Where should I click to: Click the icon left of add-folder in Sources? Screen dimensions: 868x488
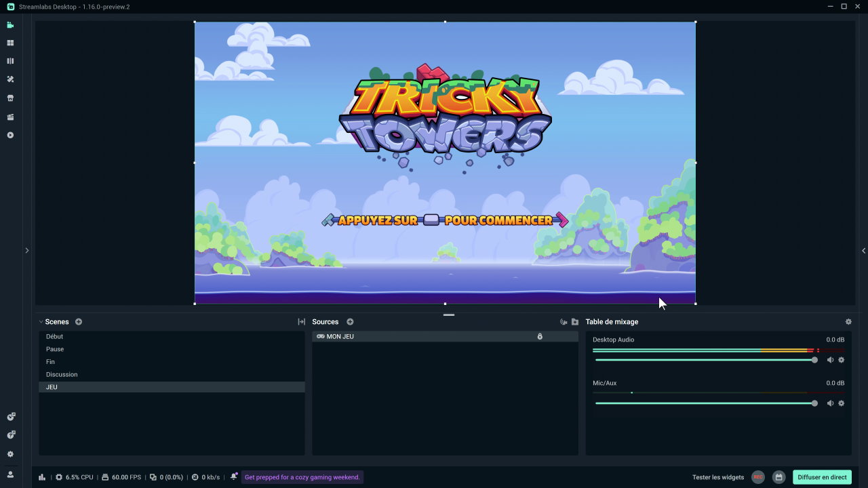click(564, 322)
